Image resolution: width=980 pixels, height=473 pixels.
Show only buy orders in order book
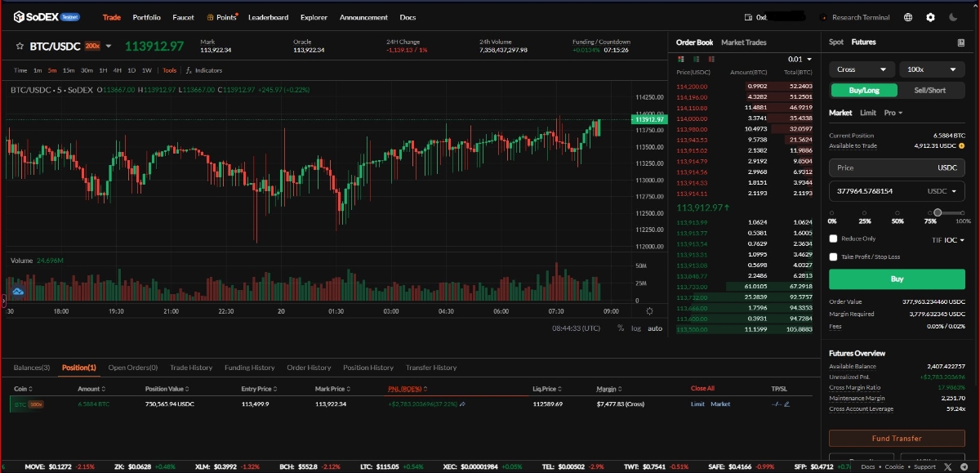coord(695,59)
